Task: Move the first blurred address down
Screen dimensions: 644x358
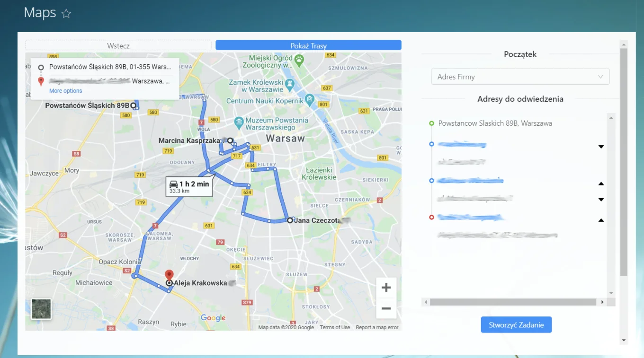Action: pos(601,147)
